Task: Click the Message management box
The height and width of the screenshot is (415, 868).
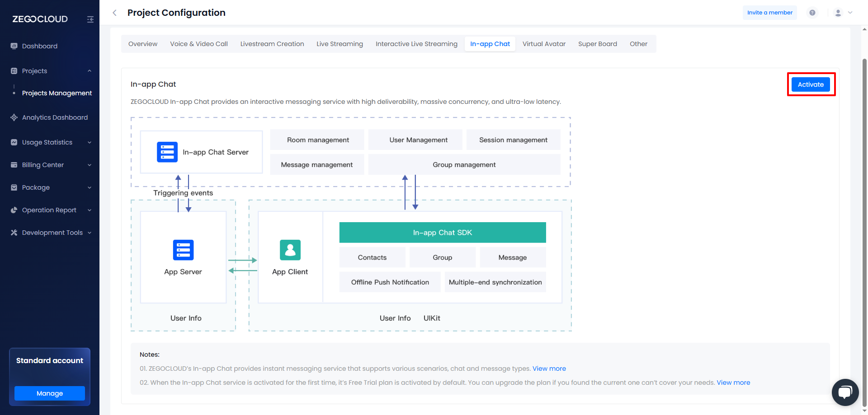Action: pyautogui.click(x=317, y=165)
